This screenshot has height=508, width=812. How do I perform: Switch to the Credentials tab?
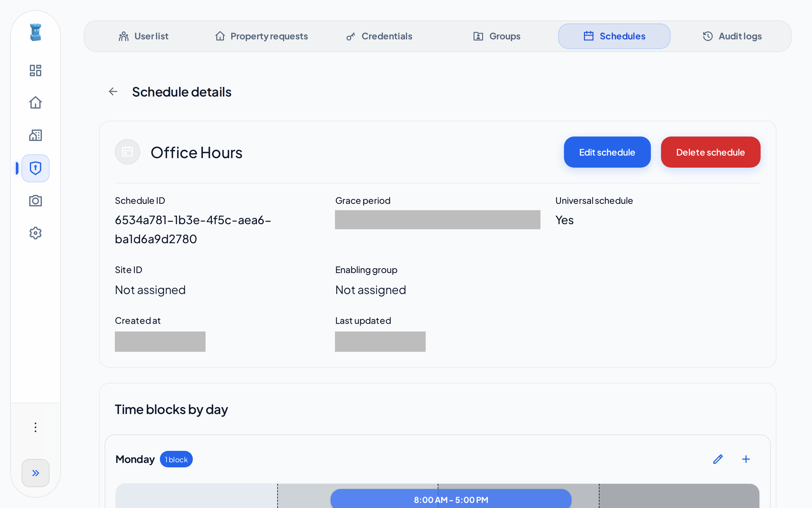[379, 36]
